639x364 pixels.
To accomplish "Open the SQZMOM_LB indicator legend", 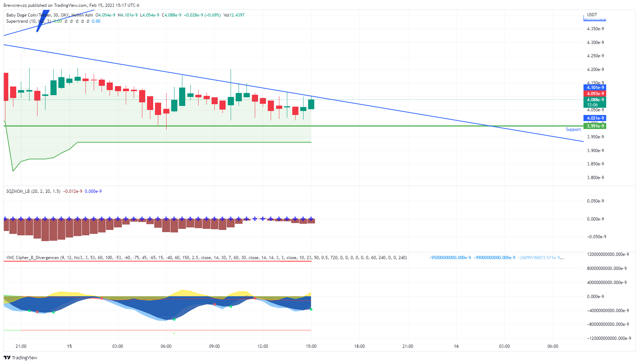I will (33, 191).
